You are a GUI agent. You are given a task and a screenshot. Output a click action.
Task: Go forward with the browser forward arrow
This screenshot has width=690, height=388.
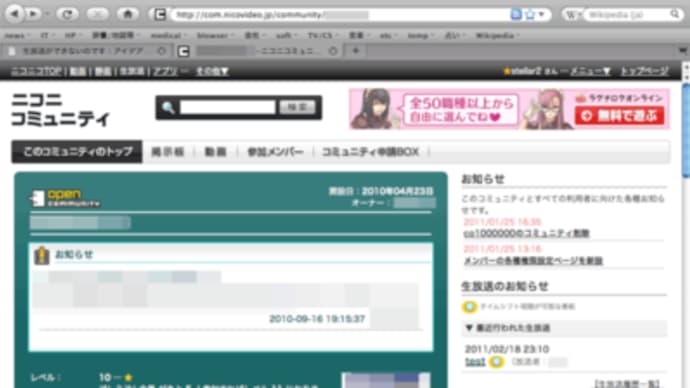point(33,14)
